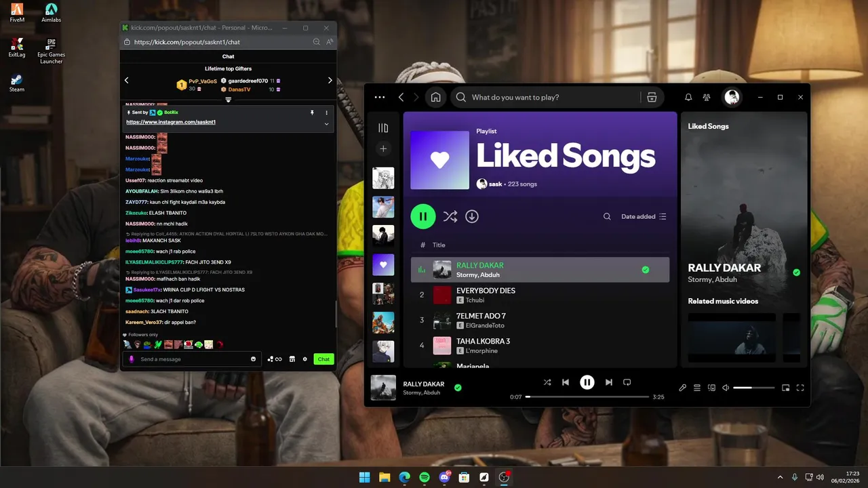Toggle repeat in player bar
This screenshot has height=488, width=868.
tap(627, 382)
